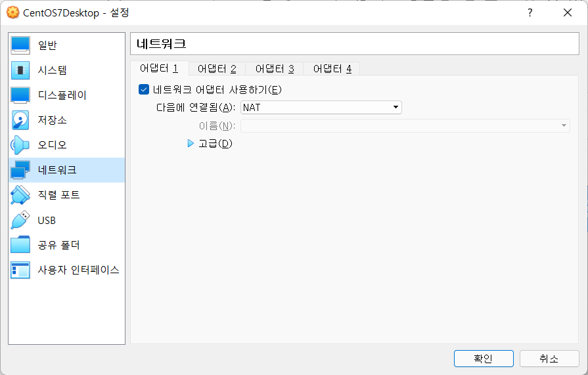Click the 네트워크 어댑터 사용하기(E) label text
Viewport: 588px width, 375px height.
coord(217,89)
